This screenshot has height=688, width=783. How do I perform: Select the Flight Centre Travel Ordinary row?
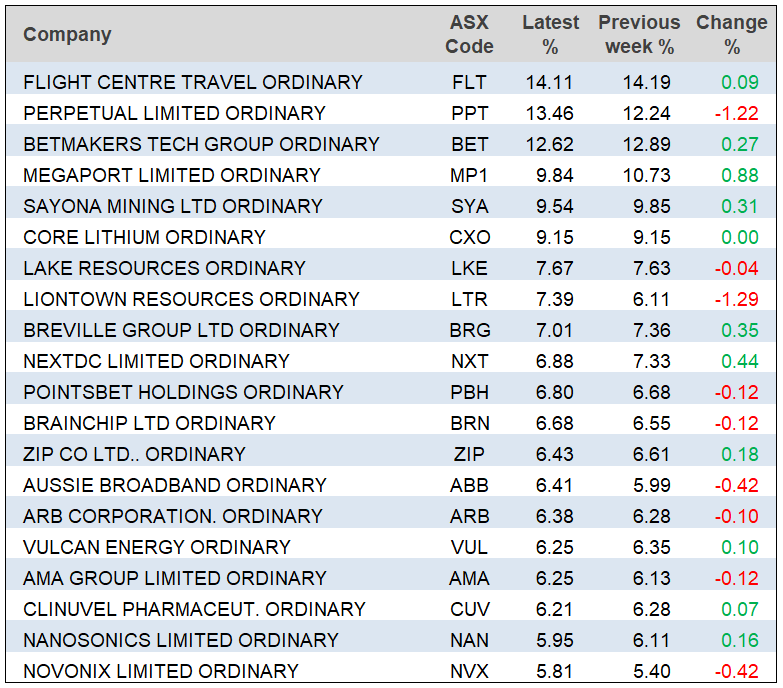[192, 82]
